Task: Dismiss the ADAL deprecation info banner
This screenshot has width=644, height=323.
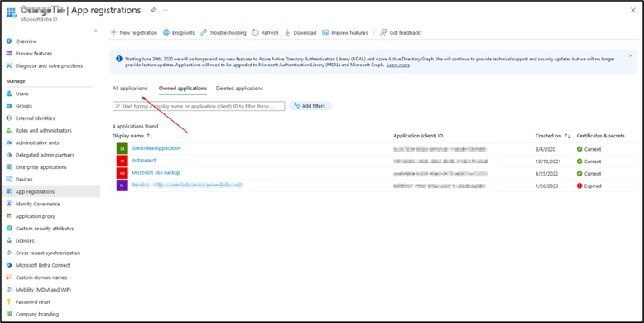Action: coord(631,55)
